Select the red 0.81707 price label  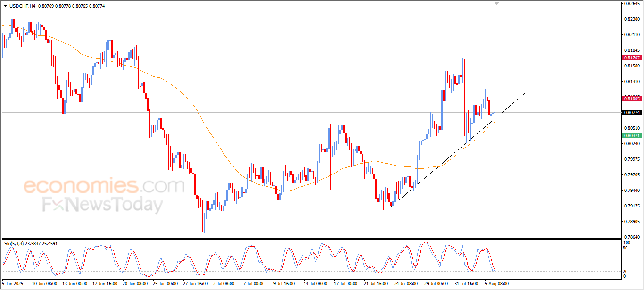tap(632, 58)
